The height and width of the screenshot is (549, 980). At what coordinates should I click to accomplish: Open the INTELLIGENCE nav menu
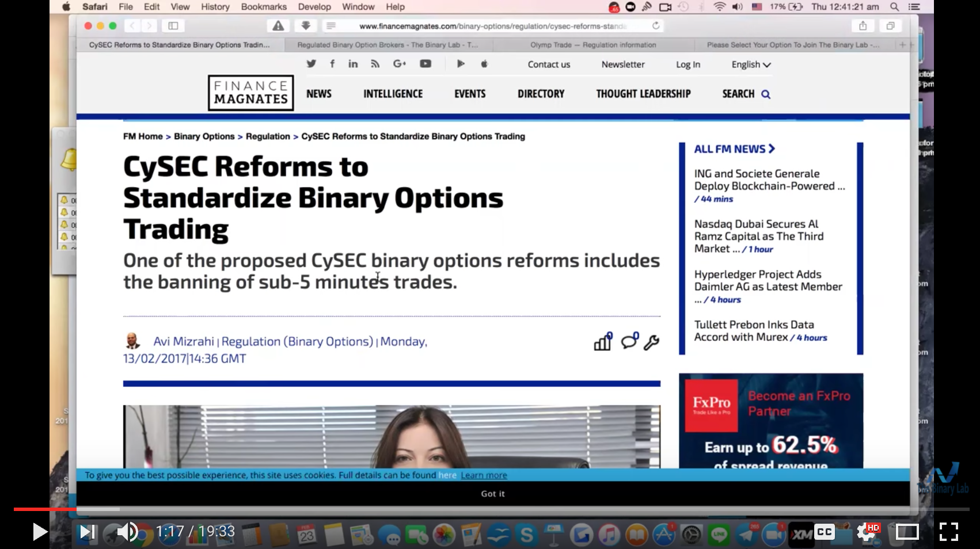pyautogui.click(x=393, y=94)
